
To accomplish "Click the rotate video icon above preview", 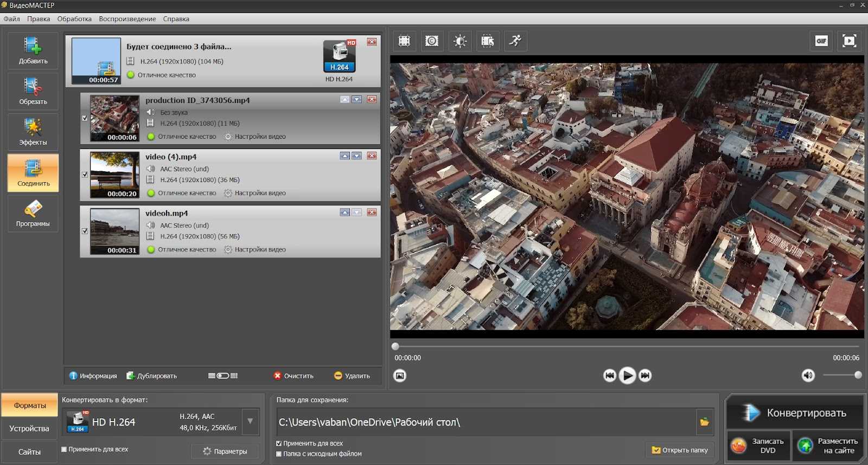I will tap(488, 41).
